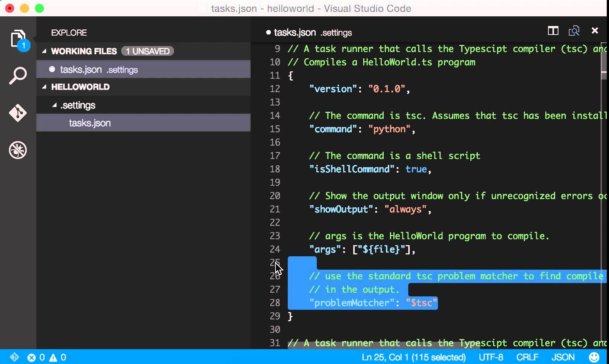Open the Search view icon
Viewport: 609px width, 364px height.
pyautogui.click(x=18, y=76)
